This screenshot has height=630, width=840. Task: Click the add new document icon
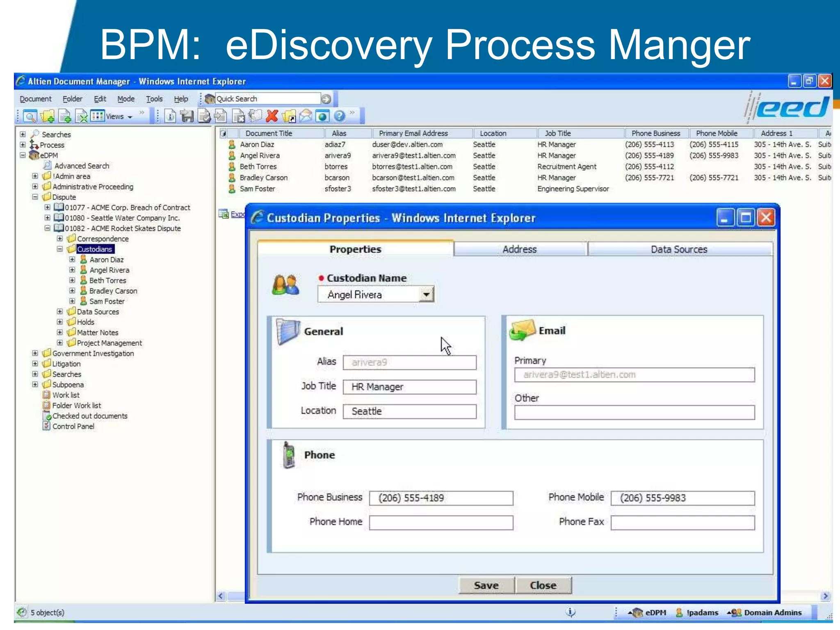coord(65,116)
